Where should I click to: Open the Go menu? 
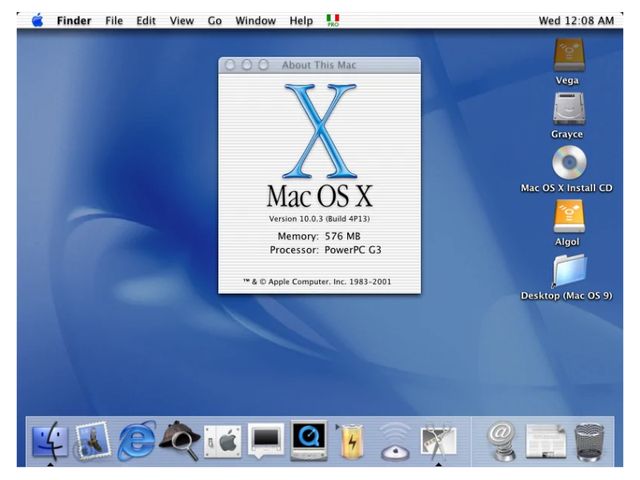(x=214, y=20)
